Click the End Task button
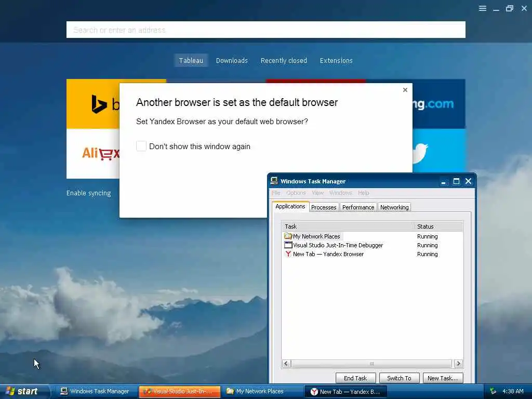This screenshot has width=532, height=399. [355, 378]
